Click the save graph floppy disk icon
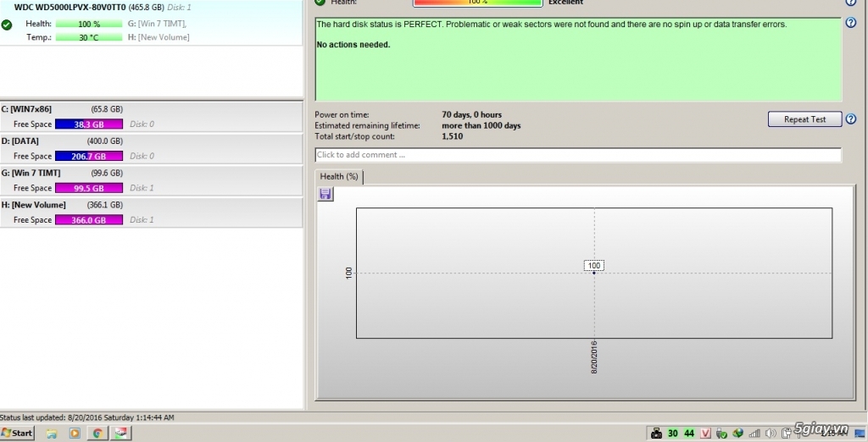Screen dimensions: 868x442 click(x=325, y=195)
